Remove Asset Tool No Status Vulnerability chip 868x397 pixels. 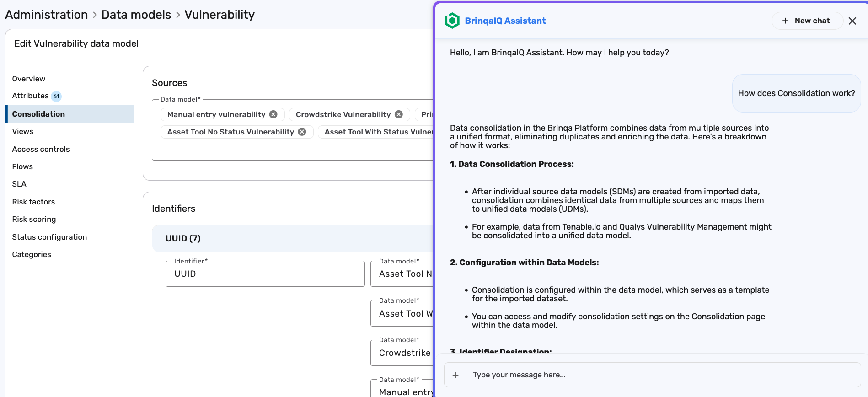[302, 132]
